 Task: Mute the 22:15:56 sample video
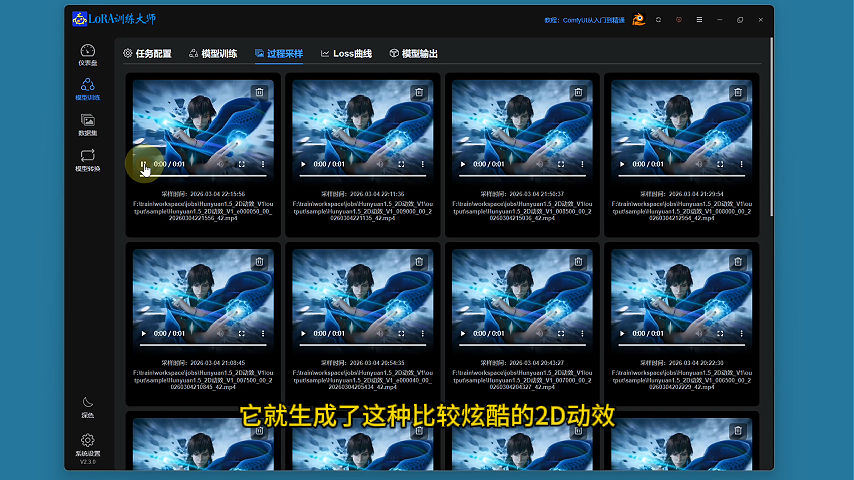pyautogui.click(x=221, y=164)
